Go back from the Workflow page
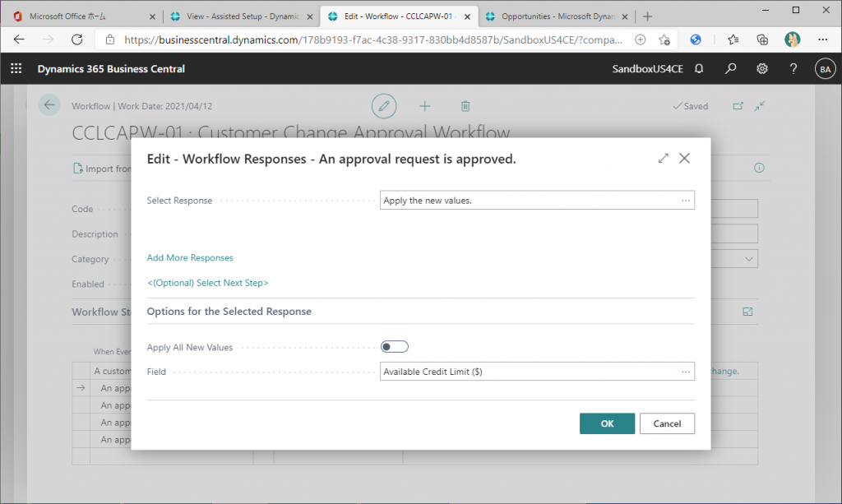The image size is (842, 504). (x=49, y=105)
